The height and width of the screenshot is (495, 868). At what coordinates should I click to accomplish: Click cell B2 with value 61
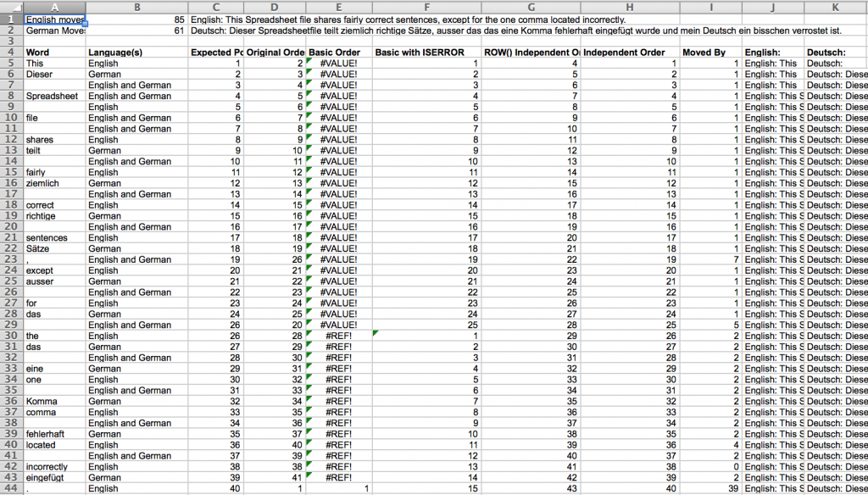tap(136, 31)
